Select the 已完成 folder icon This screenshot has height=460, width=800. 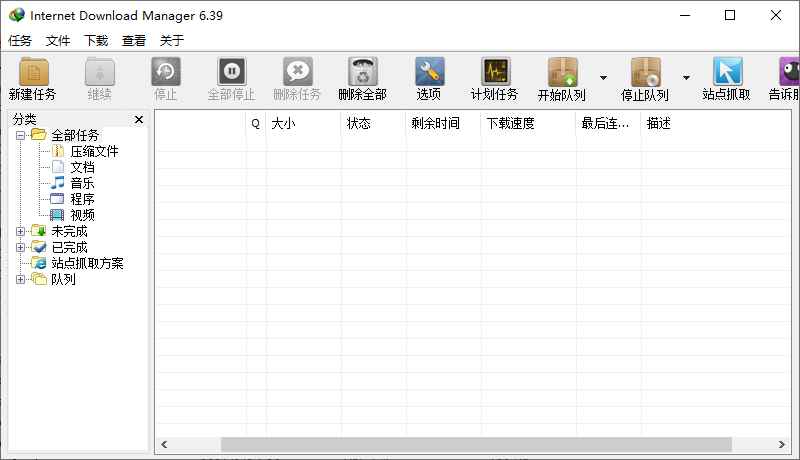point(39,247)
